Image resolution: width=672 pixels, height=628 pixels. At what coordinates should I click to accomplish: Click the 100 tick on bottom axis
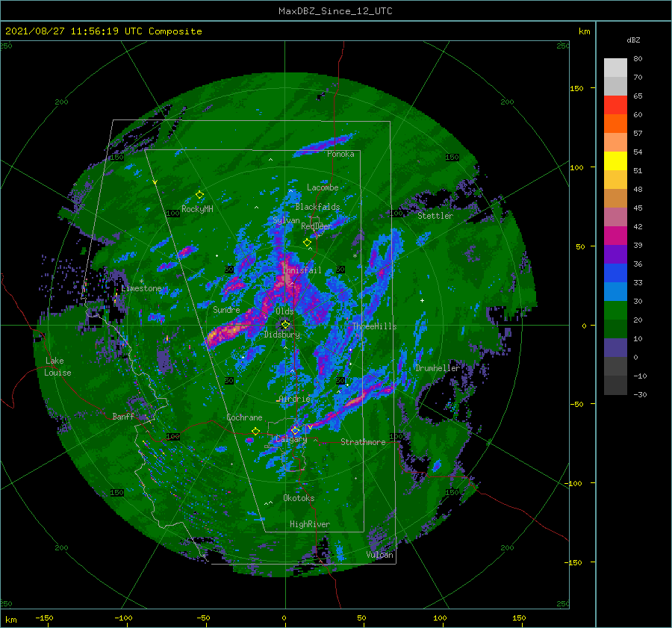pyautogui.click(x=440, y=618)
